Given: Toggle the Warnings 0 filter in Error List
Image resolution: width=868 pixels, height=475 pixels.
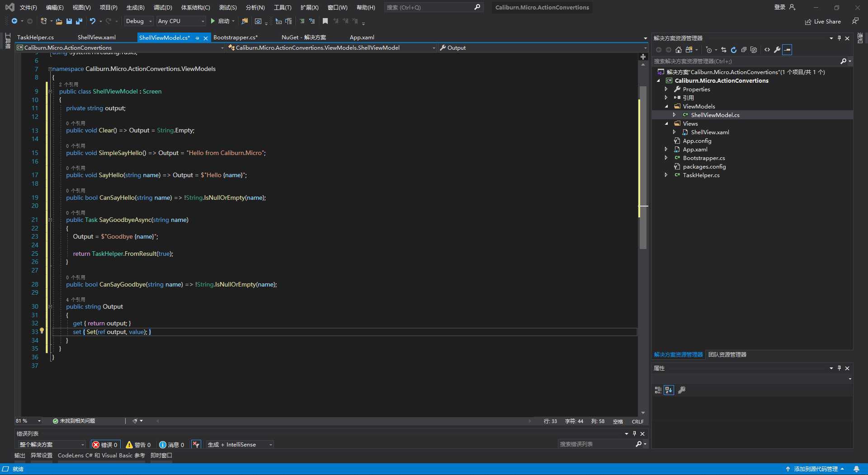Looking at the screenshot, I should point(138,445).
